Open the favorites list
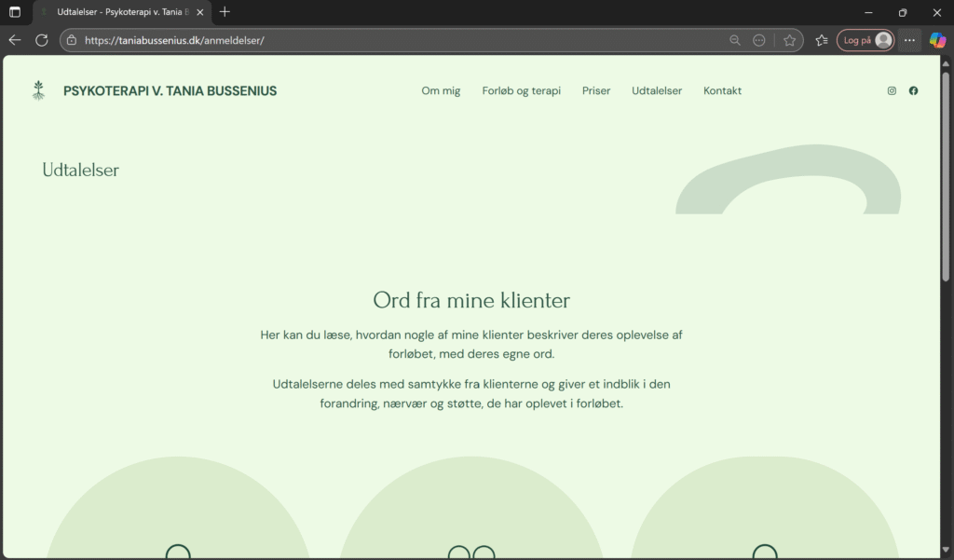This screenshot has width=954, height=560. coord(822,40)
